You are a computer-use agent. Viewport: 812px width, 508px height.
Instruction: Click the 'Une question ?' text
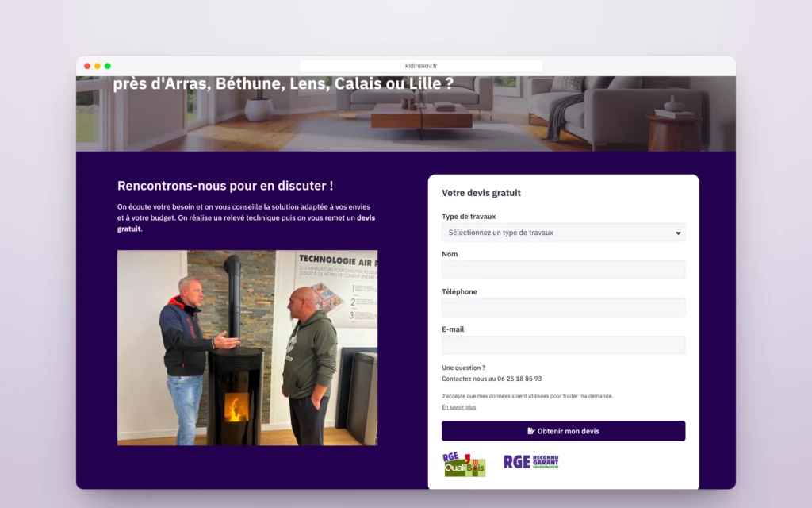tap(463, 368)
